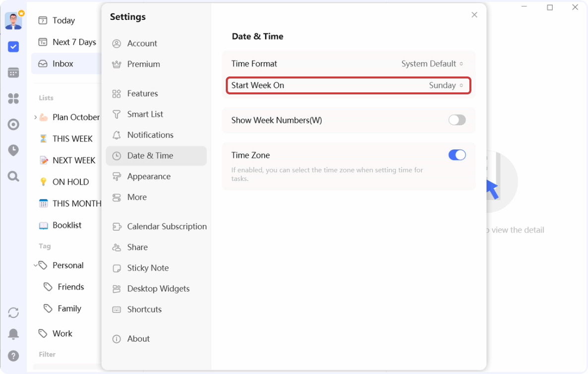Disable the Time Zone option
Screen dimensions: 588x374
coord(457,155)
